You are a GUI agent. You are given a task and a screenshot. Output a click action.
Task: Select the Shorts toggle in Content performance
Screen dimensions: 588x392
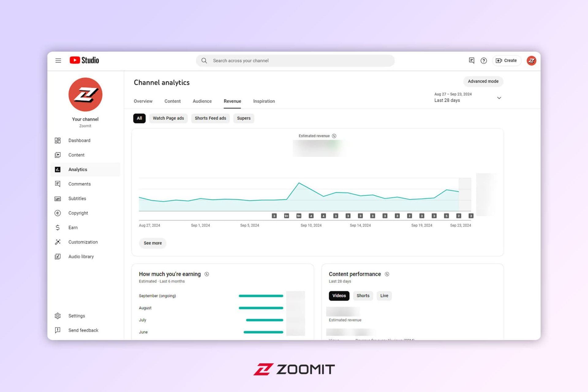pyautogui.click(x=363, y=296)
